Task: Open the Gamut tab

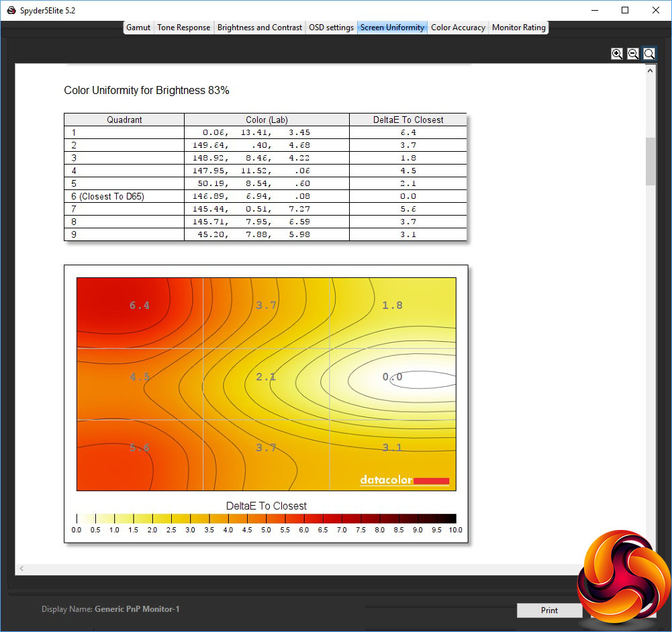Action: (x=138, y=28)
